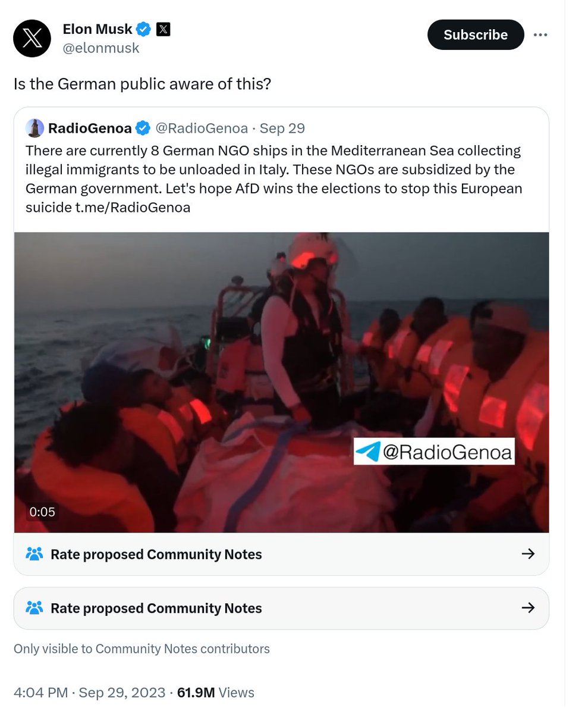The image size is (588, 714).
Task: Click RadioGenoa's blue verified badge
Action: (x=143, y=128)
